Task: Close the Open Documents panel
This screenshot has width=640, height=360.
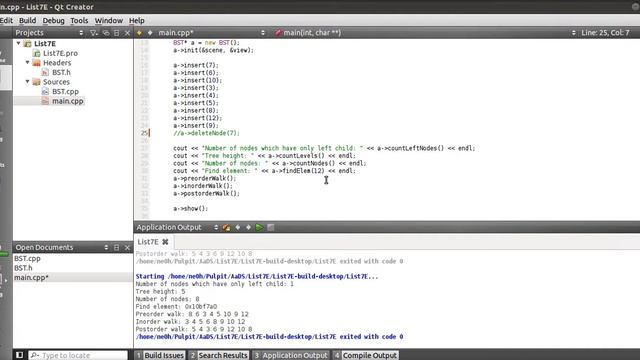Action: click(x=127, y=247)
